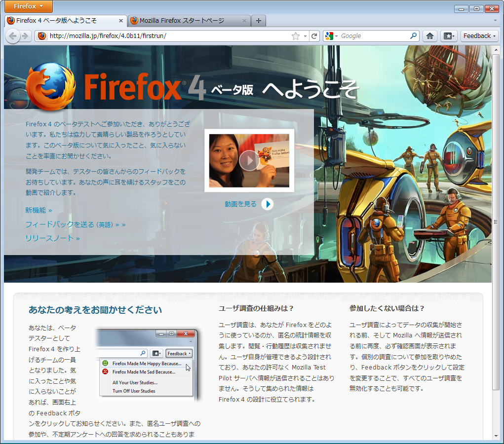Screen dimensions: 504x444
Task: Click the site identity Firefox favicon in URL bar
Action: click(x=42, y=36)
